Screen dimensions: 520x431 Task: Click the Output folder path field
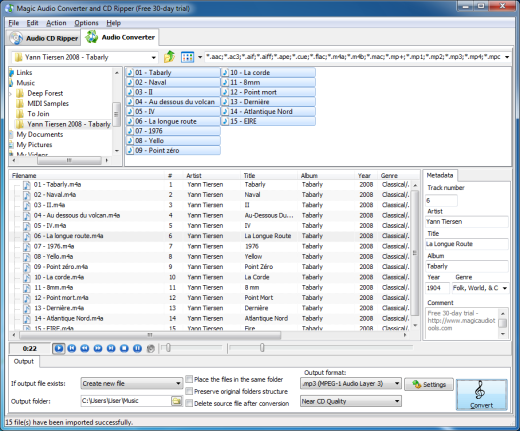point(126,401)
